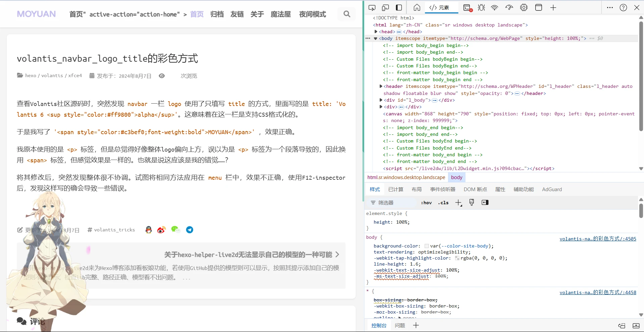Add drawer tab with plus icon beside 问题
The width and height of the screenshot is (644, 332).
point(416,325)
